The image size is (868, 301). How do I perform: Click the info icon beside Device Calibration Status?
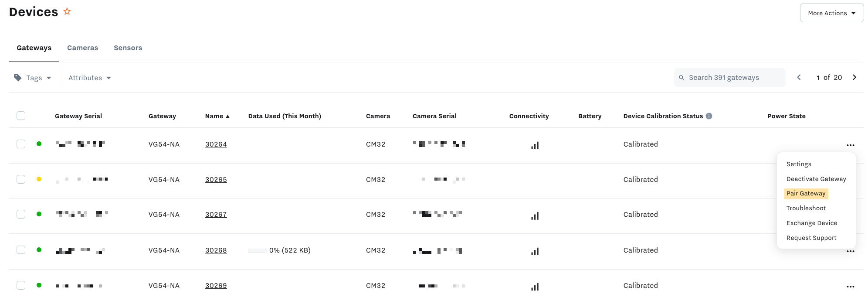pyautogui.click(x=709, y=116)
